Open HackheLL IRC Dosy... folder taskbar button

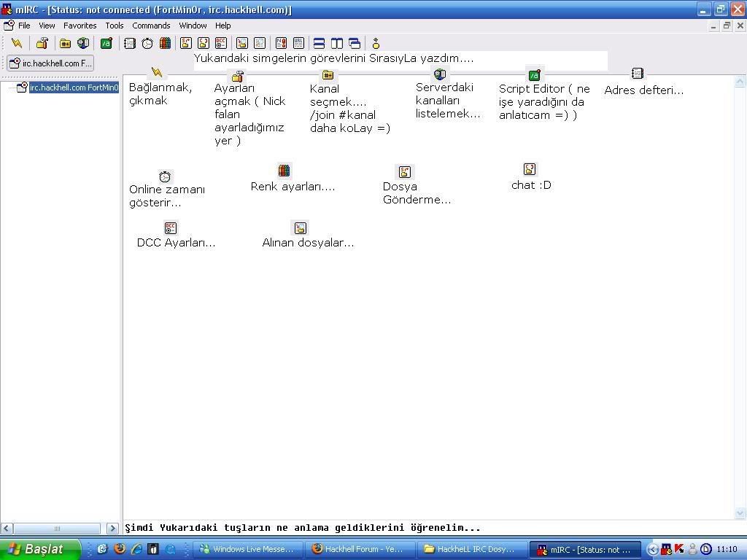[x=473, y=549]
